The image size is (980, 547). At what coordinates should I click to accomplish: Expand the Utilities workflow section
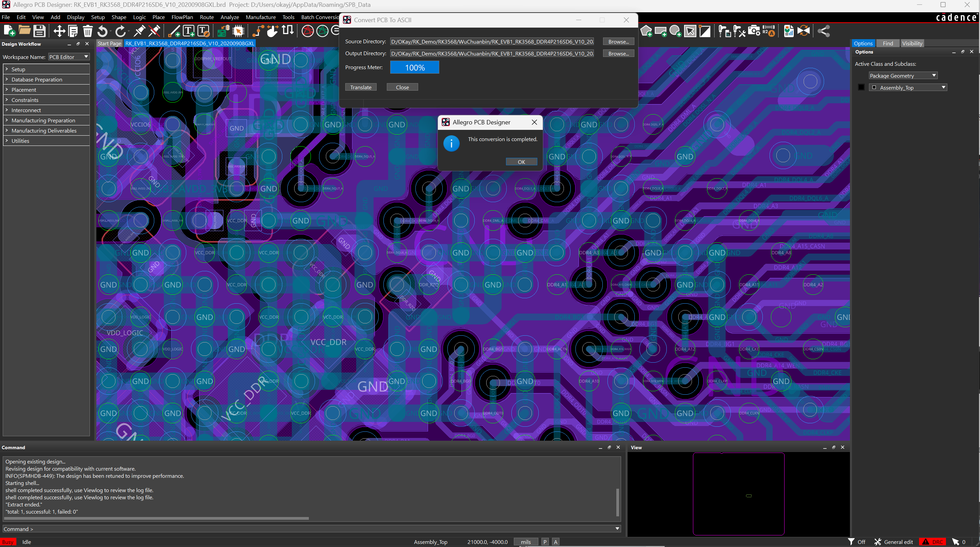coord(46,141)
